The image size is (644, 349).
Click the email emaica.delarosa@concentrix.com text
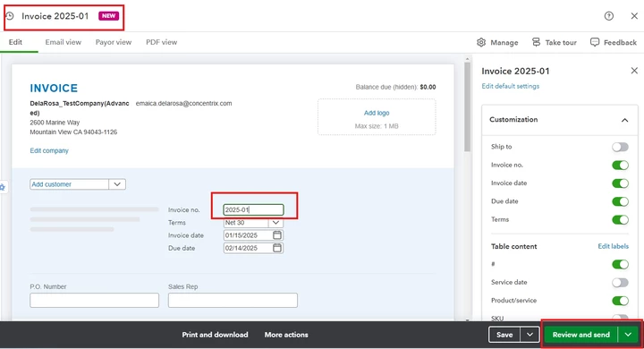(x=183, y=103)
